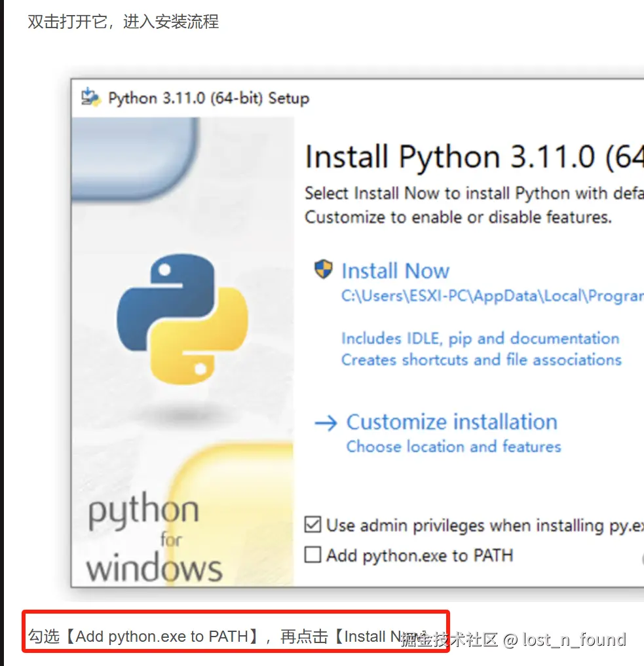Uncheck Use admin privileges when installing py.exe
The image size is (644, 666).
coord(313,524)
